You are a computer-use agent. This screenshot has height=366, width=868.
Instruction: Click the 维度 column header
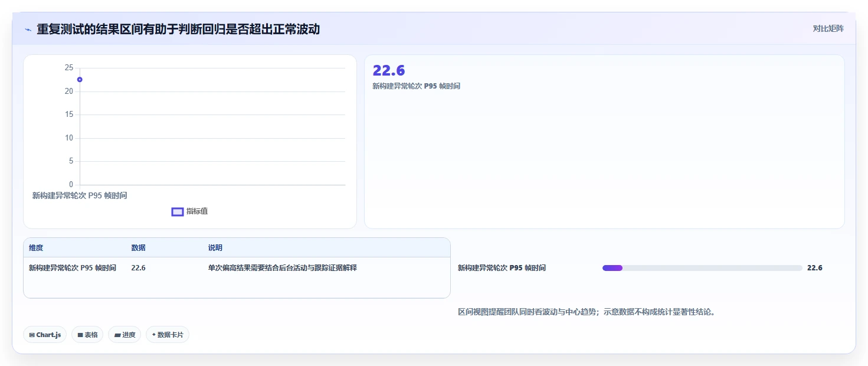pos(36,248)
